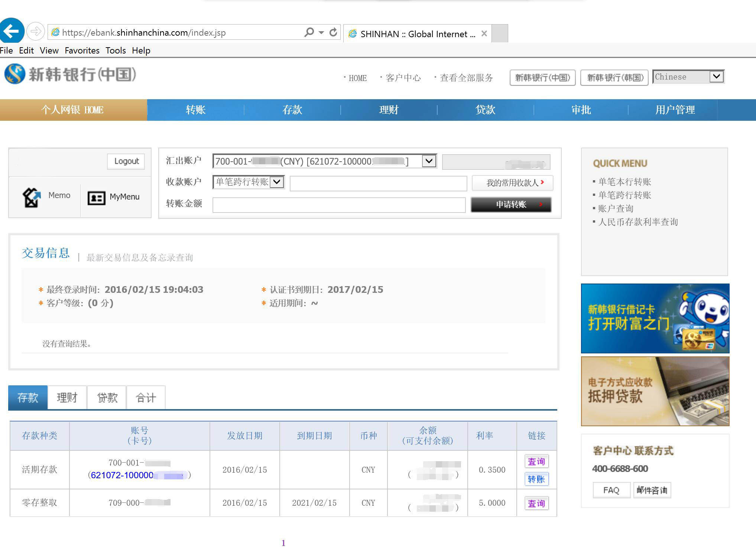
Task: Open the 单笔跨行转账 transfer type dropdown
Action: coord(277,182)
